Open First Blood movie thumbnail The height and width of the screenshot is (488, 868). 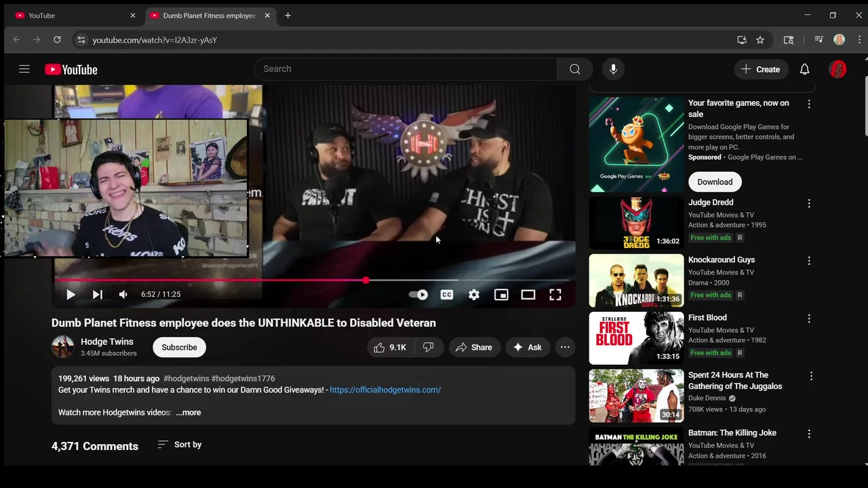click(636, 338)
